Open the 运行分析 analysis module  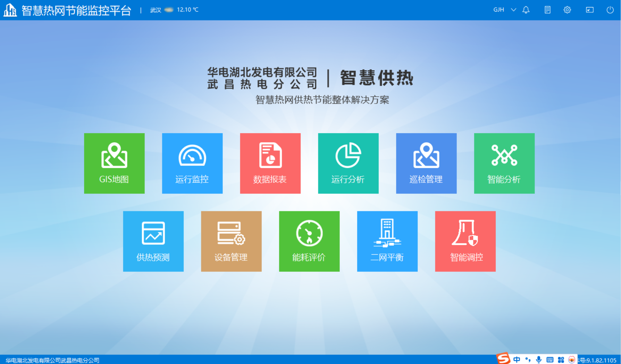(x=348, y=163)
